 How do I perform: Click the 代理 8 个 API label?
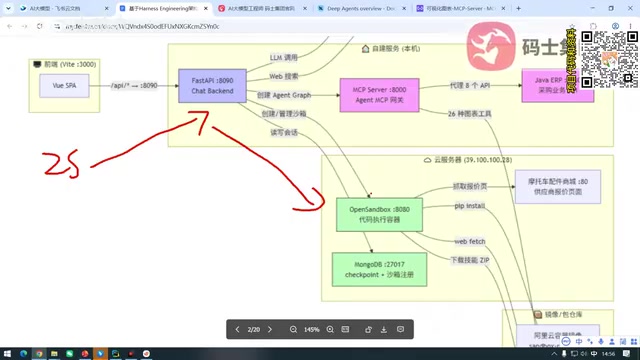pos(470,86)
